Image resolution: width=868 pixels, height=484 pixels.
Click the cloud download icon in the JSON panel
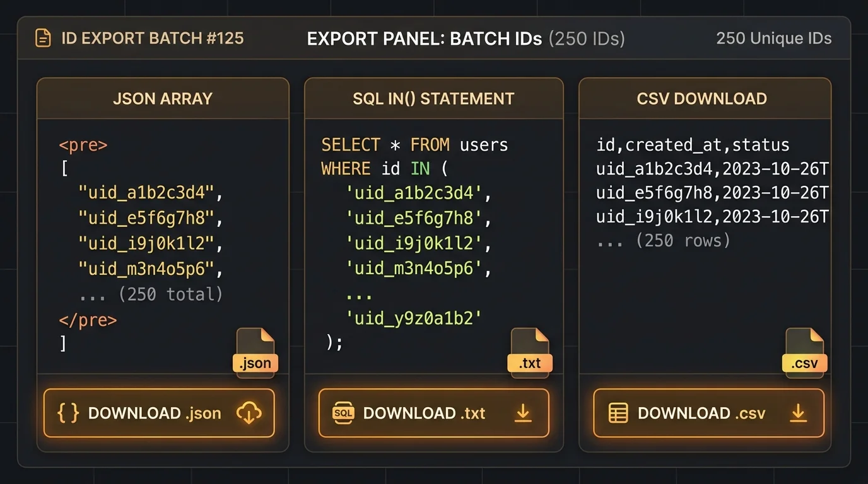(x=249, y=413)
